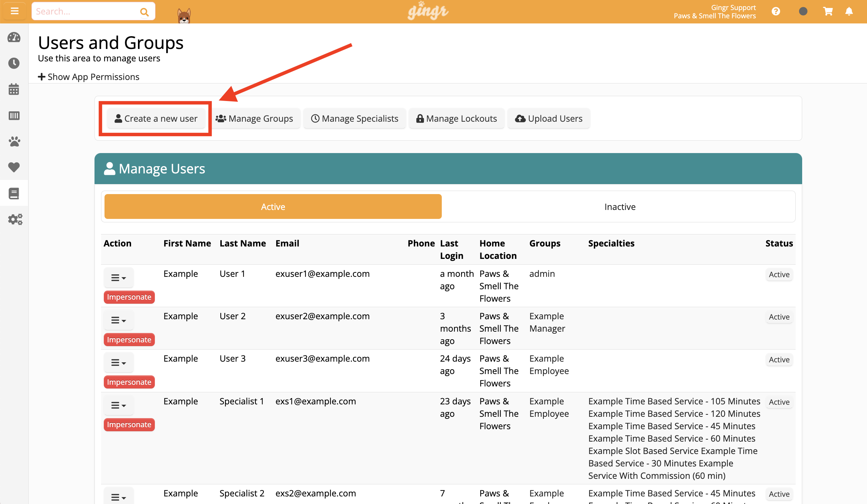Viewport: 867px width, 504px height.
Task: Click Manage Specialists button
Action: click(355, 119)
